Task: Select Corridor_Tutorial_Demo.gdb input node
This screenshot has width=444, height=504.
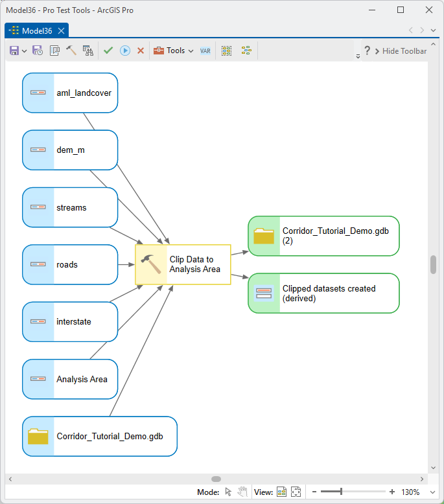Action: [x=100, y=436]
